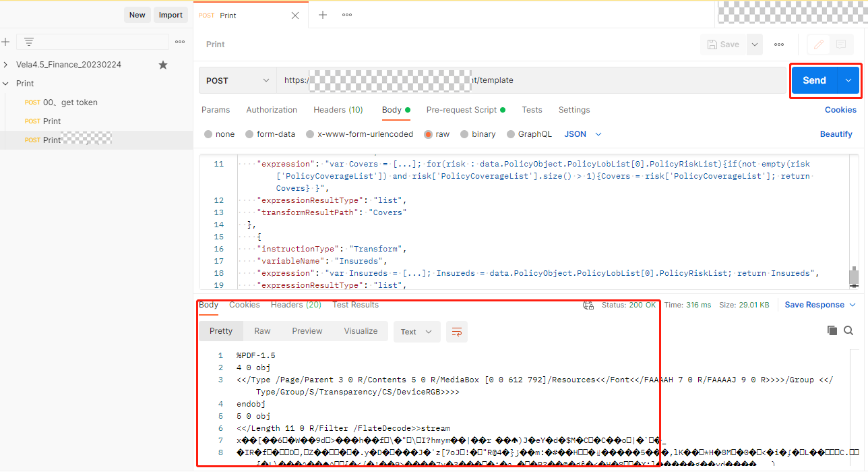Open documentation edit pencil icon
The width and height of the screenshot is (868, 472).
coord(817,45)
